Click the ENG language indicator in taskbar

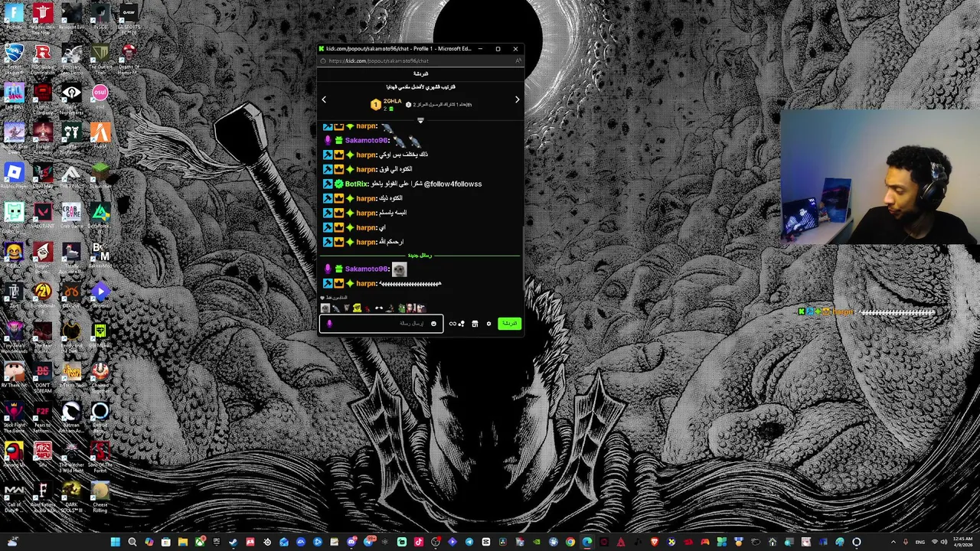coord(920,543)
